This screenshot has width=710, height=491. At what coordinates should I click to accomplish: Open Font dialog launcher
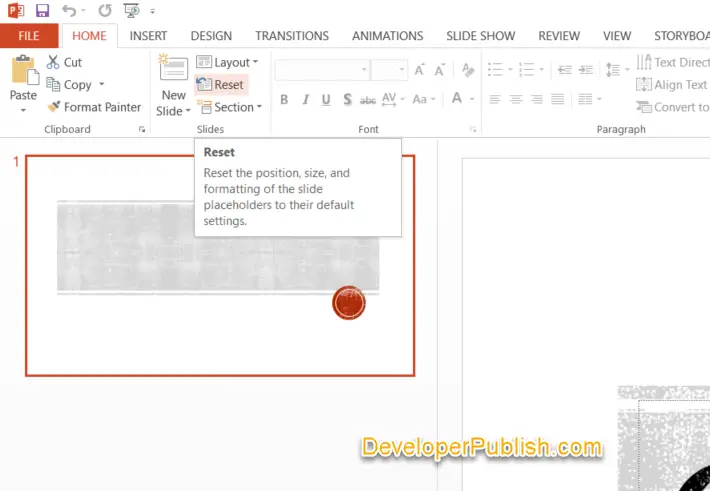pos(473,130)
